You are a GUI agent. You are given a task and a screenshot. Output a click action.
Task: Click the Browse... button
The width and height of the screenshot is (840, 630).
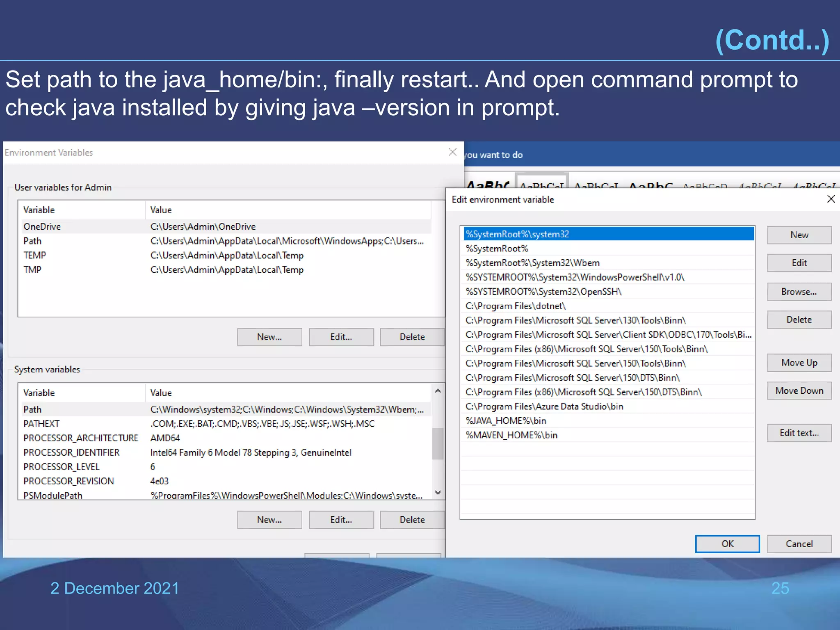[799, 292]
